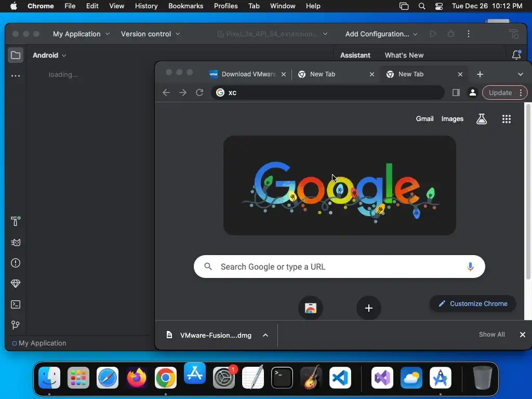Open the Terminal tool window in Android Studio
Image resolution: width=532 pixels, height=399 pixels.
tap(16, 304)
